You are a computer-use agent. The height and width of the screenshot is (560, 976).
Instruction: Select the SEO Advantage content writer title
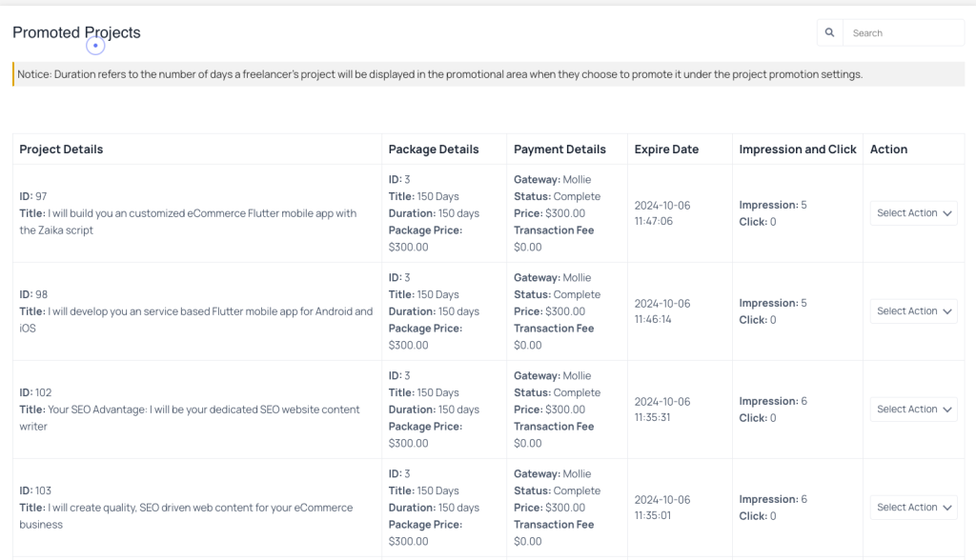[x=190, y=418]
